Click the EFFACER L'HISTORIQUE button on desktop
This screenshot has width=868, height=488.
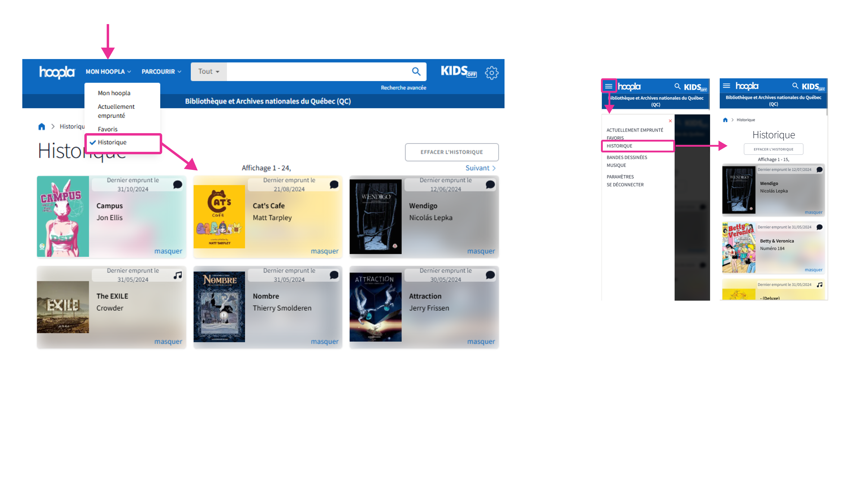point(451,152)
